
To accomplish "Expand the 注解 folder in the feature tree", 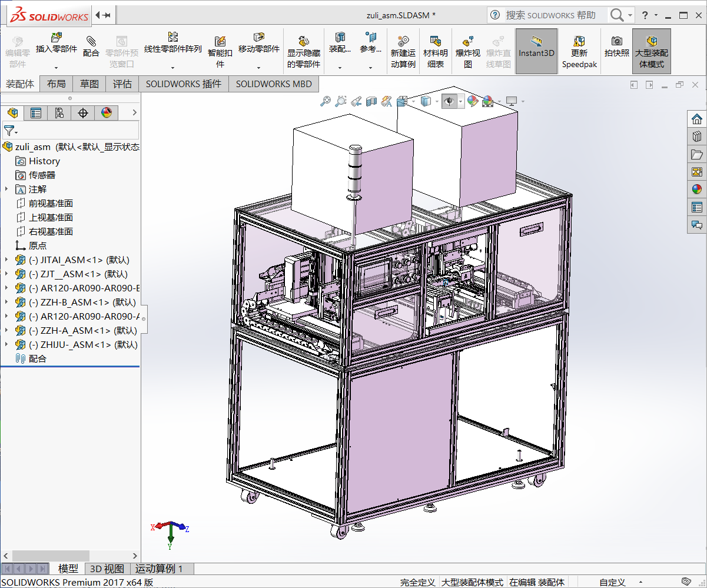I will point(6,189).
